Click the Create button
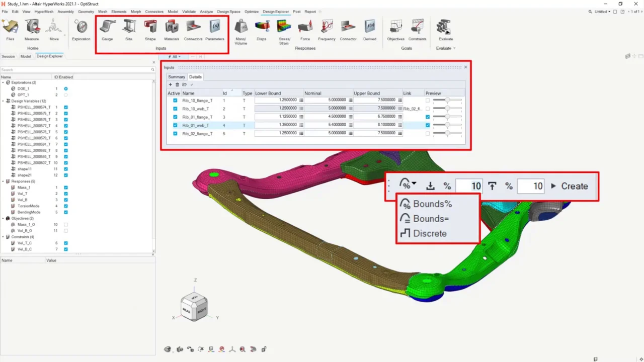Screen dimensions: 644x362 tap(569, 186)
